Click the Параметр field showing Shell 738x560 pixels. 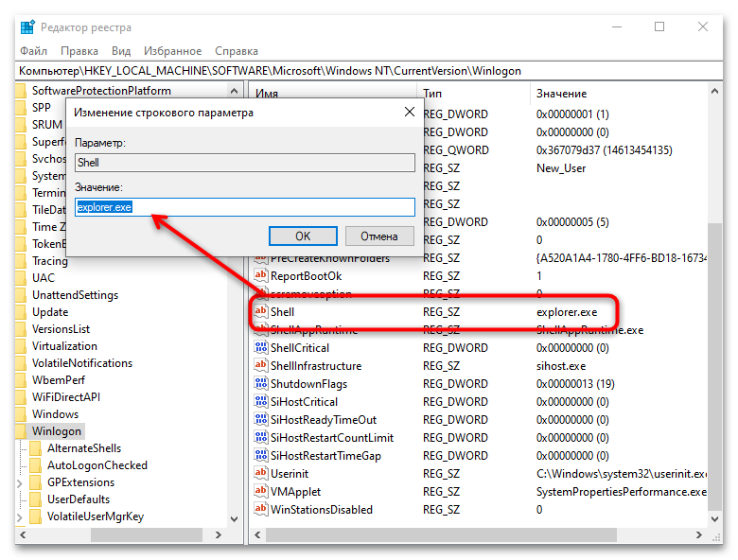pos(245,163)
